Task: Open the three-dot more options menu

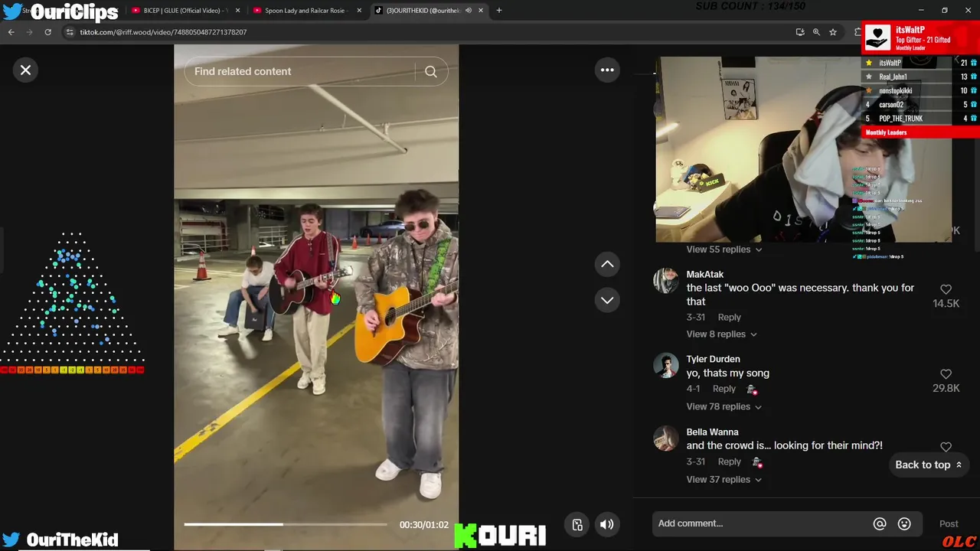Action: point(607,70)
